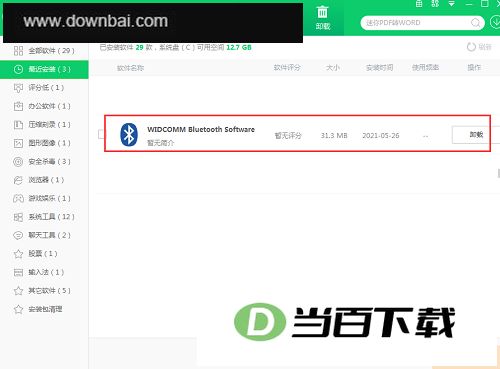Open 聊天工具 (2) chat category
This screenshot has height=369, width=500.
point(44,235)
